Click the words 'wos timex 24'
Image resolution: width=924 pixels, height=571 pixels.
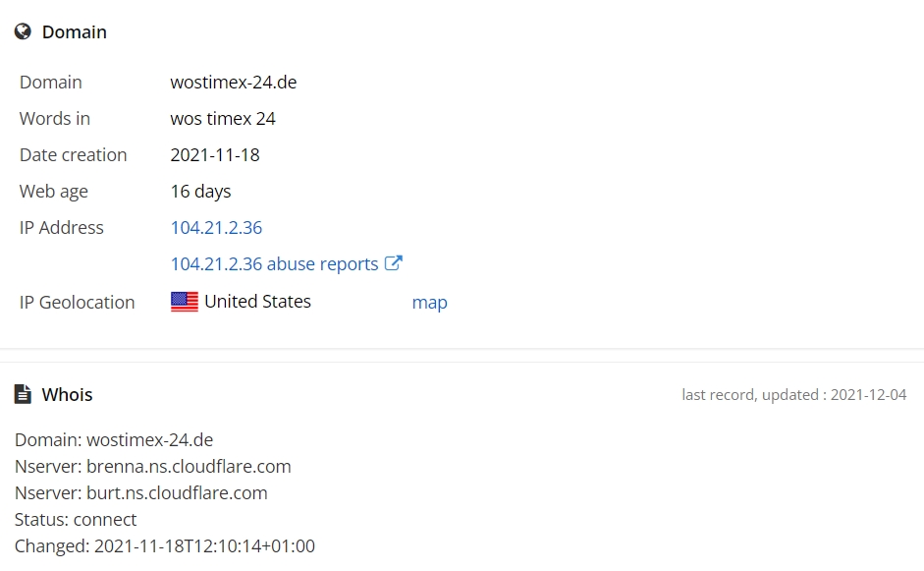coord(223,119)
